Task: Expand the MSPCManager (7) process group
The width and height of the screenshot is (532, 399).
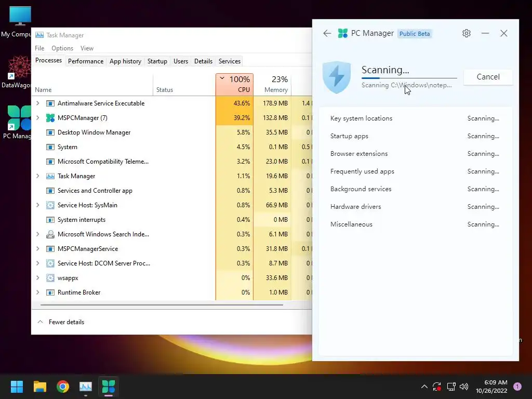Action: 37,118
